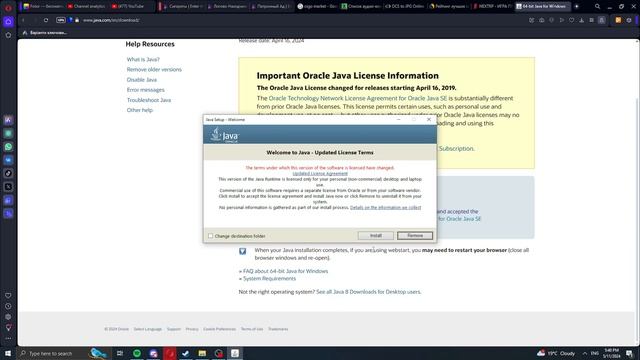640x360 pixels.
Task: Open a new tab with plus button
Action: [576, 7]
